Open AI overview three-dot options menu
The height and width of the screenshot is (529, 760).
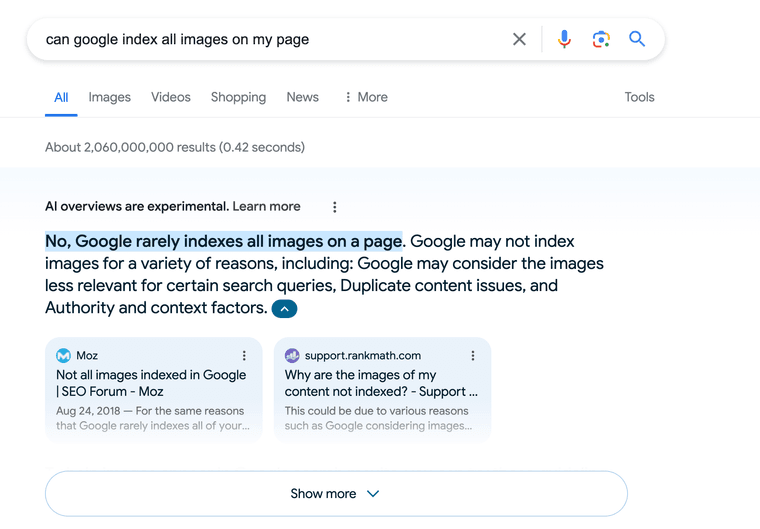tap(334, 207)
